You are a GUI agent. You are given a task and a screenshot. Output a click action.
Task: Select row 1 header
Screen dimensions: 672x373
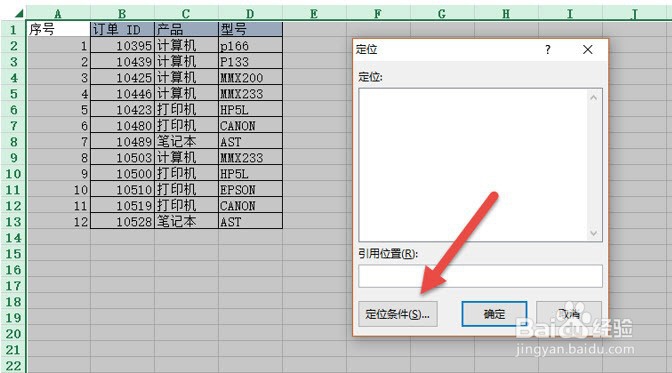click(13, 30)
